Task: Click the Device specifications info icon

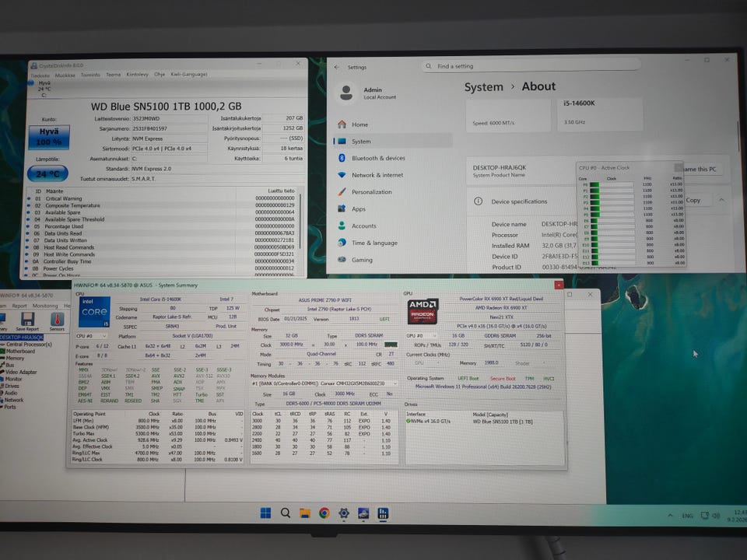Action: (478, 201)
